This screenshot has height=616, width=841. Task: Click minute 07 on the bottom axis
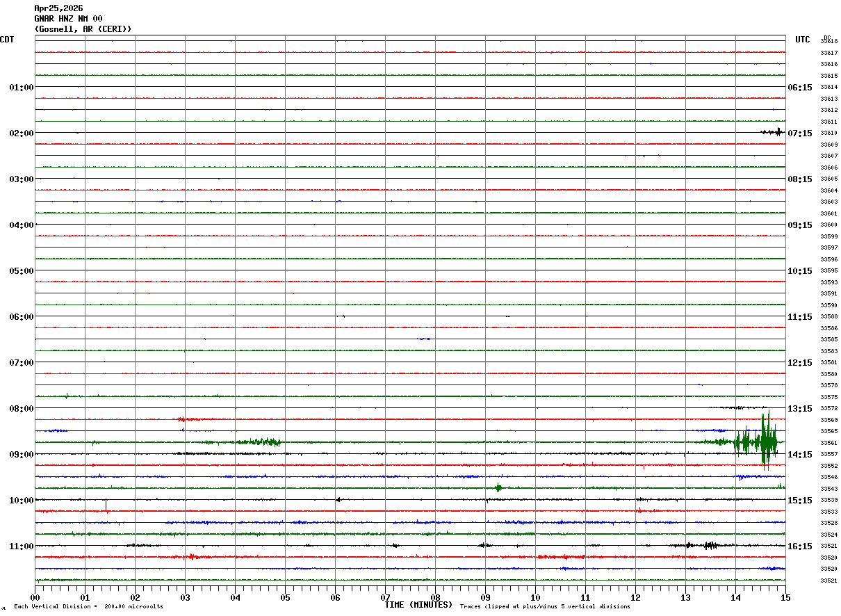coord(385,597)
